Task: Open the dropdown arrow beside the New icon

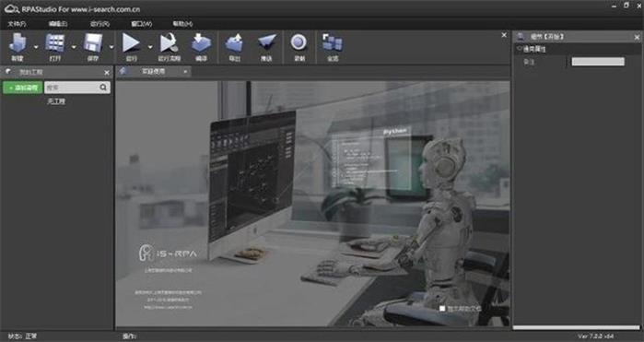Action: tap(36, 47)
